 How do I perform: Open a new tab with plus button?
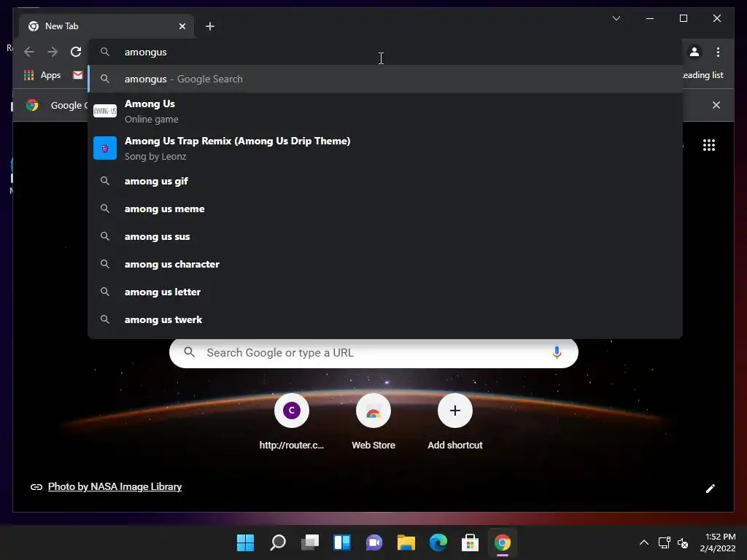tap(210, 26)
